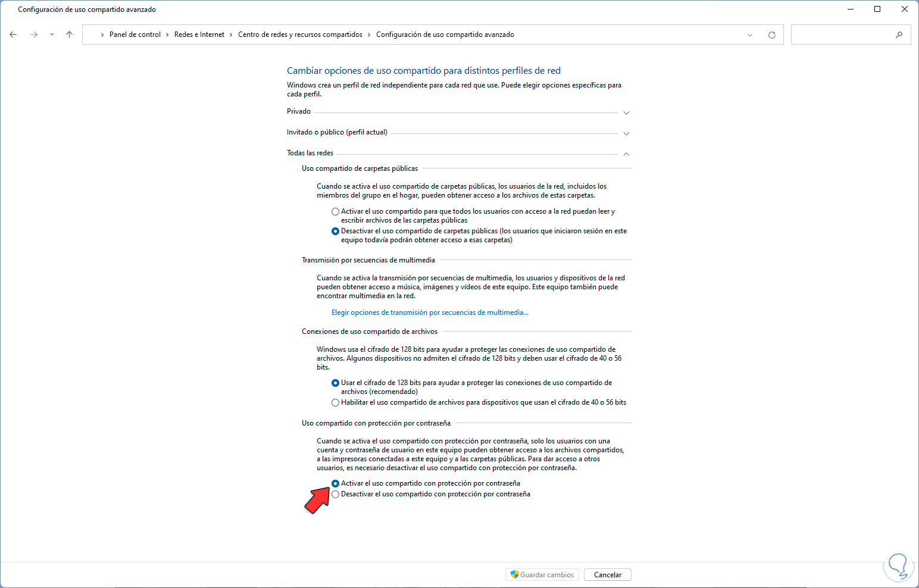The image size is (919, 588).
Task: Collapse the Todas las redes section
Action: [626, 154]
